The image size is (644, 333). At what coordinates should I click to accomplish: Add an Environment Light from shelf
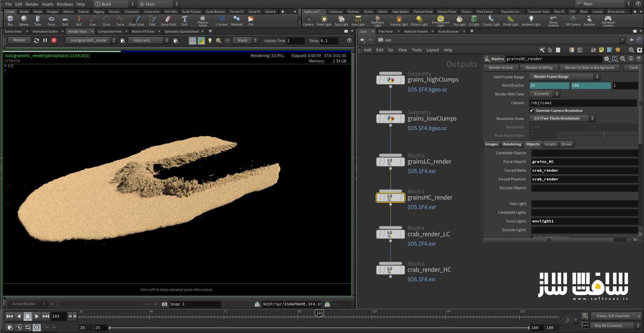point(440,21)
